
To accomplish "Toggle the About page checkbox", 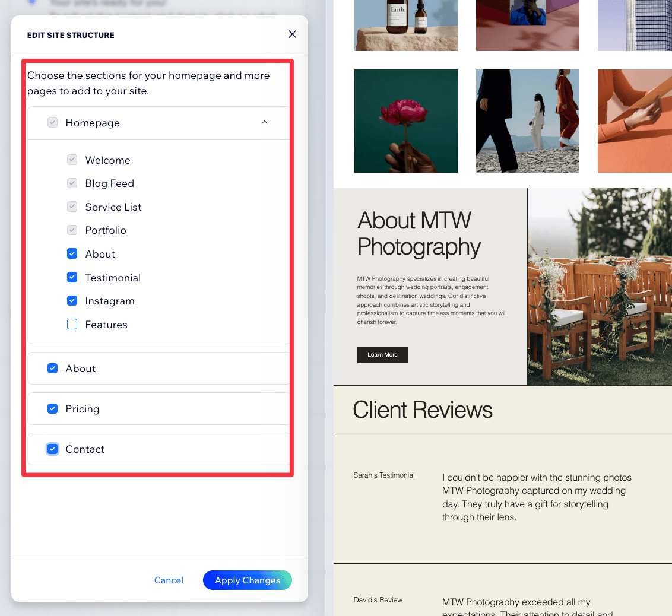I will pyautogui.click(x=52, y=368).
